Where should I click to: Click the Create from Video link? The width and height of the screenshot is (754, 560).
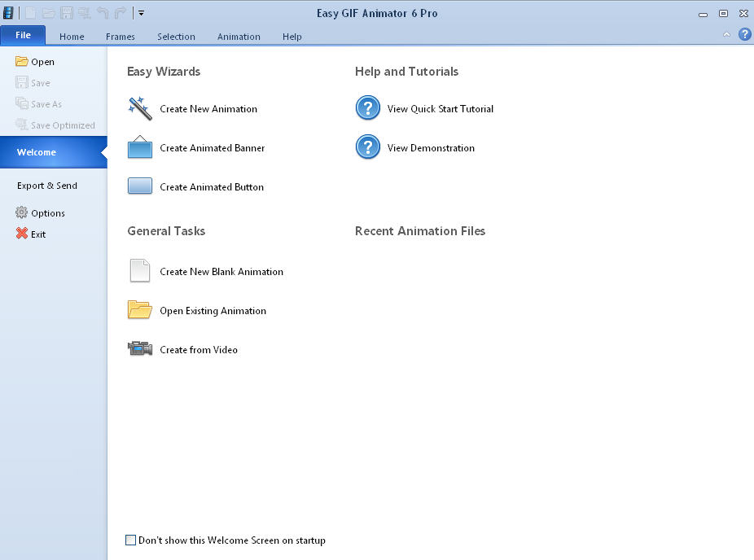tap(199, 350)
